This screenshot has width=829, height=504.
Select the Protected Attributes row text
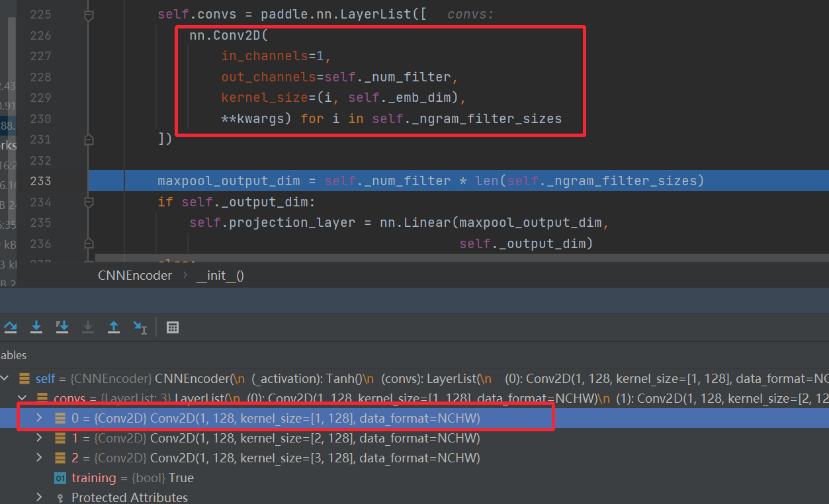[x=130, y=497]
